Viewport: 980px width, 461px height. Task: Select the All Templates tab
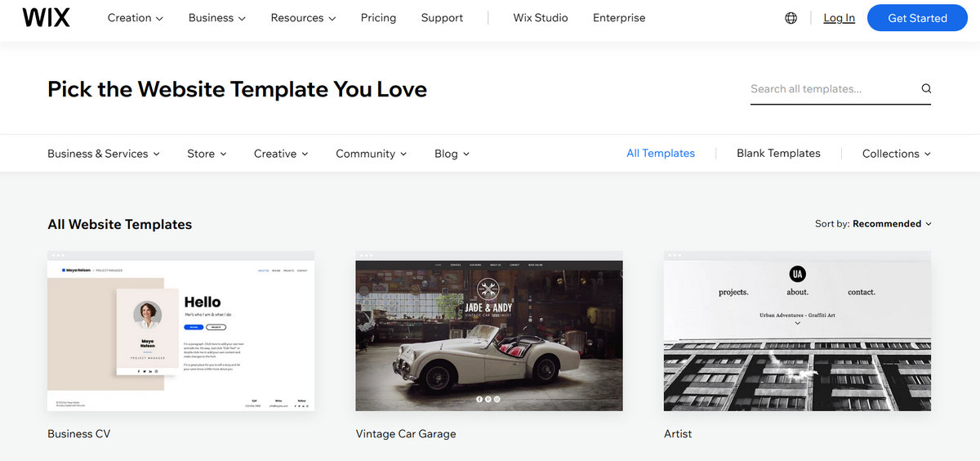click(661, 153)
